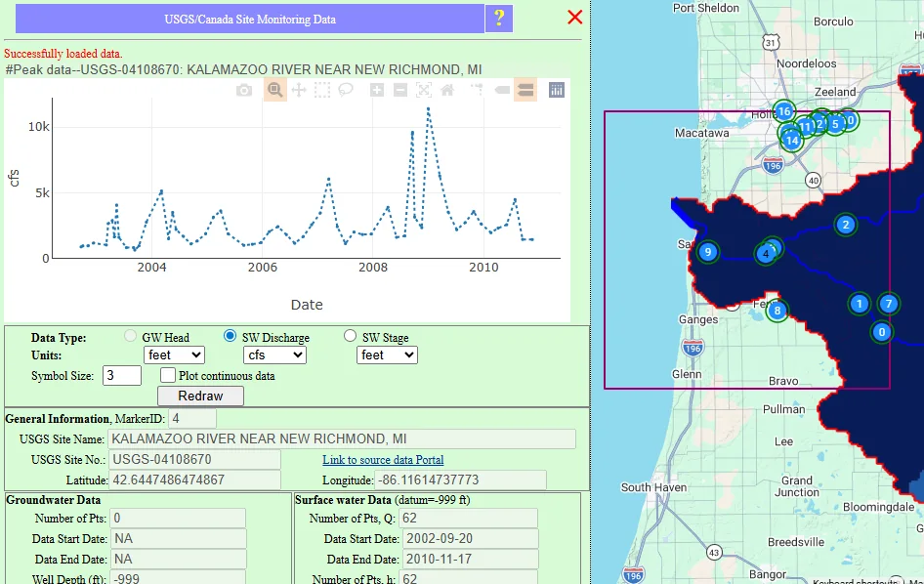Viewport: 924px width, 584px height.
Task: Select the GW Head radio button
Action: 130,336
